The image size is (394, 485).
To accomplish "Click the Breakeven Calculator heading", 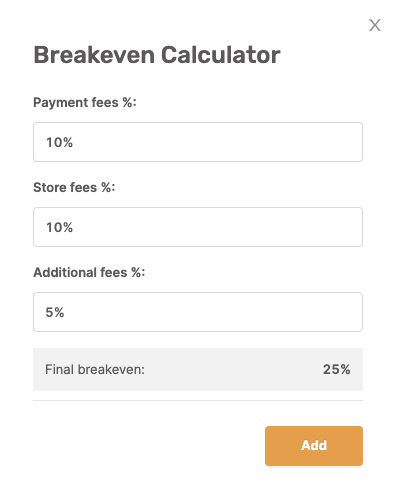I will 157,55.
